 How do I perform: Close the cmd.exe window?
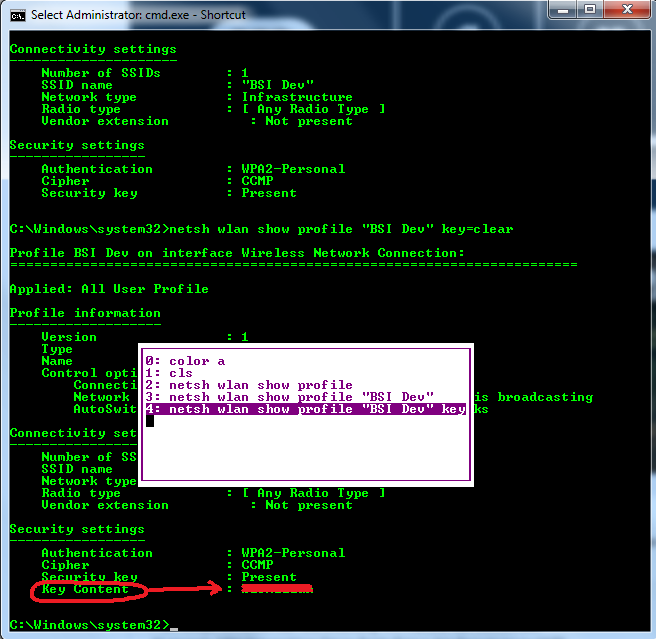click(x=627, y=10)
